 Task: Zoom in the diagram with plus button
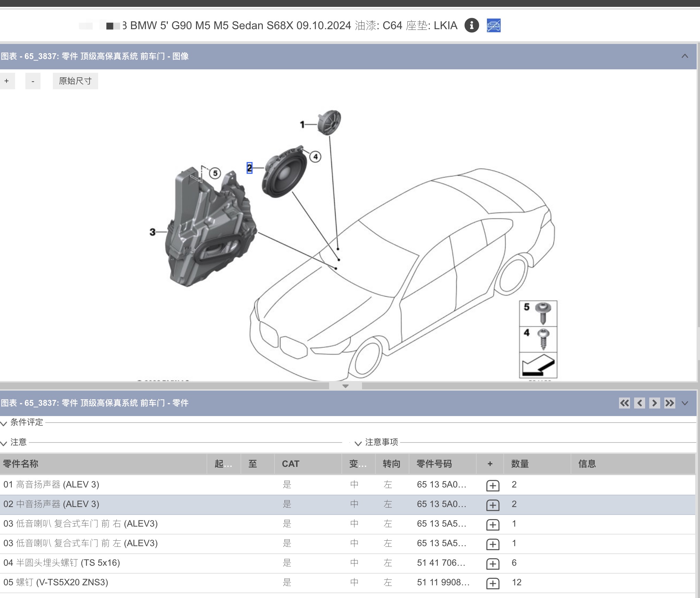point(7,81)
